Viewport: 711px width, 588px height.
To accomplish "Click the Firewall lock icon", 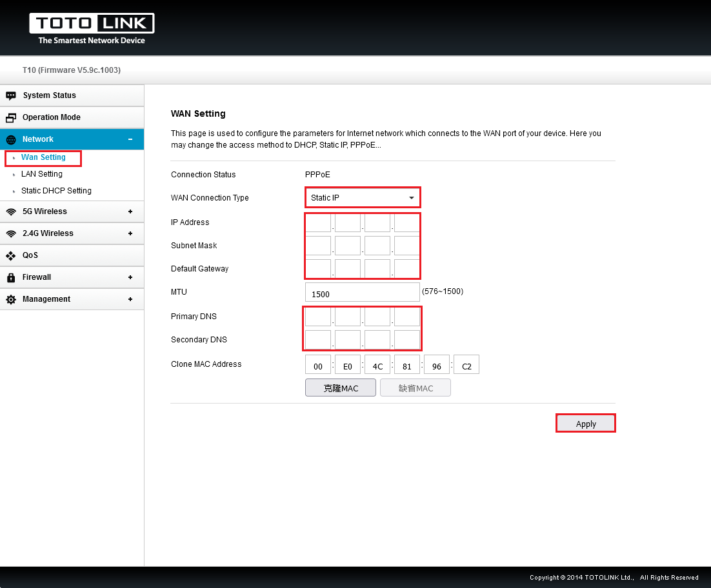I will [11, 277].
